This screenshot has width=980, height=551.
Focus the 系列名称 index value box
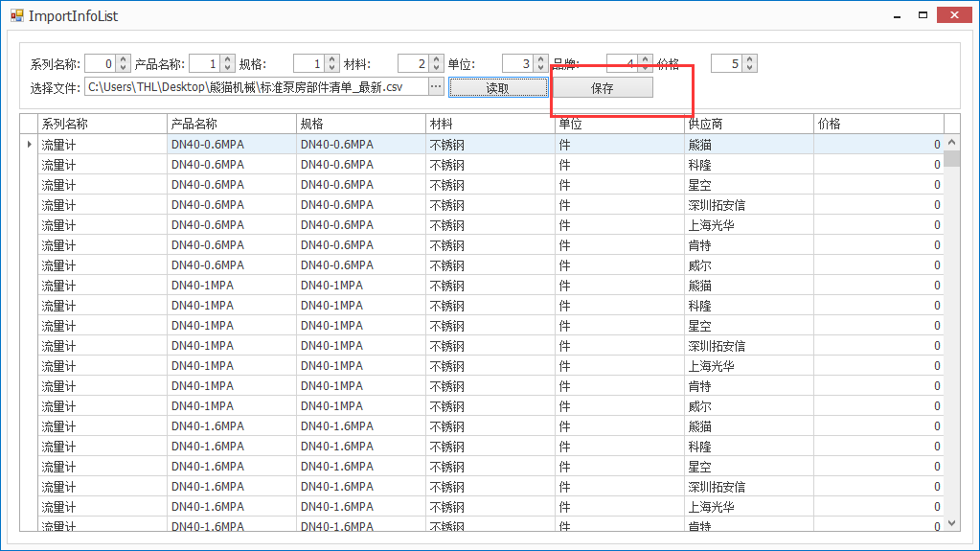pyautogui.click(x=101, y=64)
